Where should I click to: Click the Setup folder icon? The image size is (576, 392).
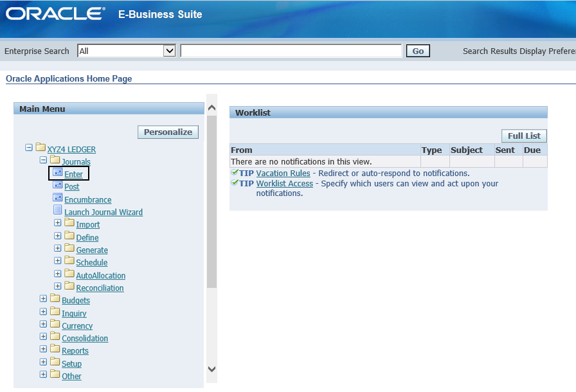pos(55,361)
